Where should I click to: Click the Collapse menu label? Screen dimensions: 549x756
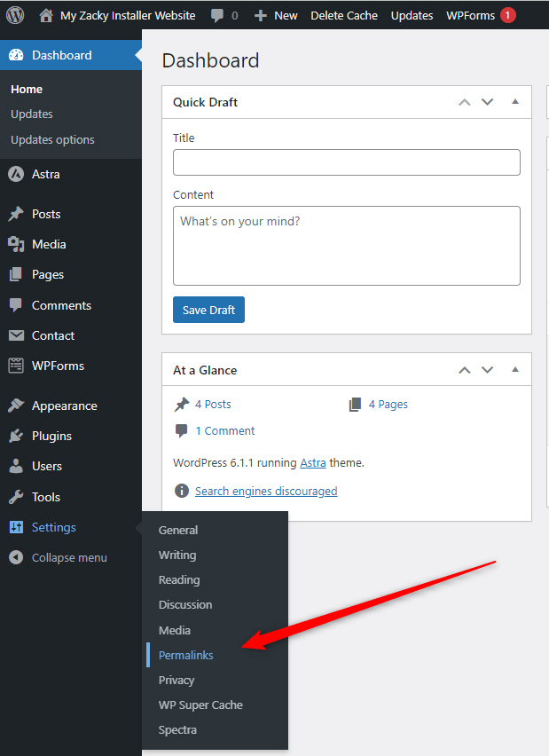[69, 558]
